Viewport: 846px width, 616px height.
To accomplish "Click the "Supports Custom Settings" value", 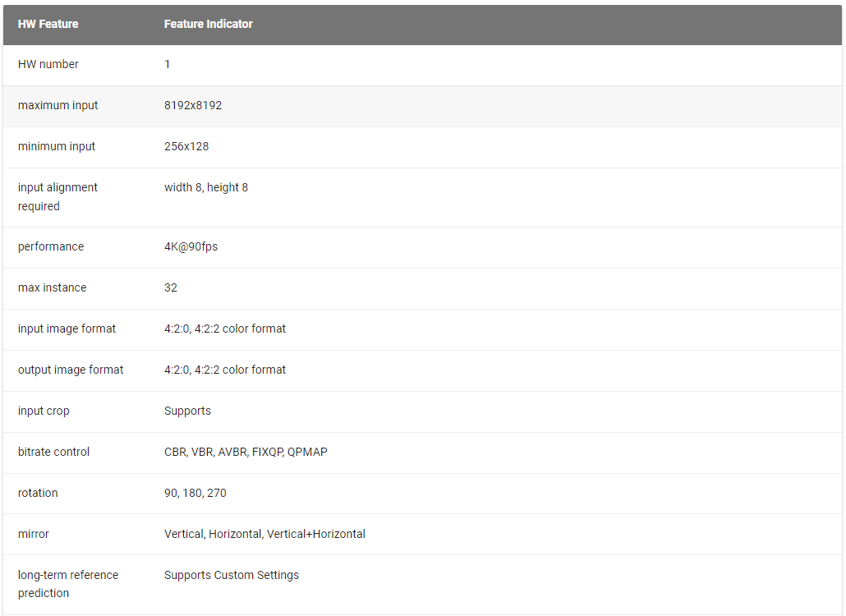I will coord(232,575).
